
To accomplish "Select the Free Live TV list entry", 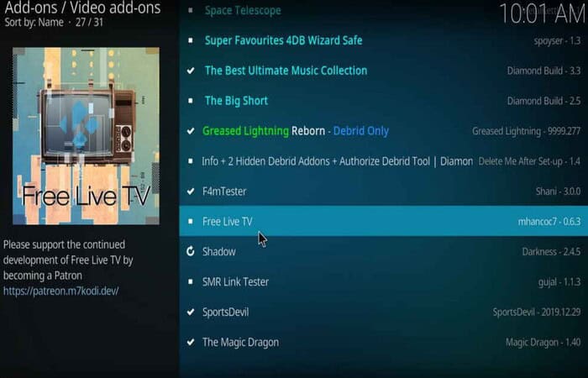I will tap(384, 221).
